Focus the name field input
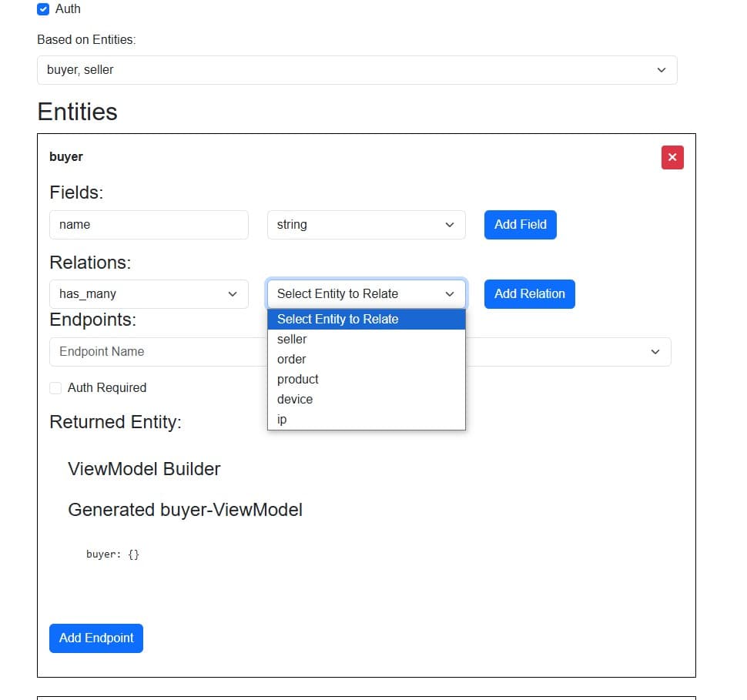 click(149, 225)
